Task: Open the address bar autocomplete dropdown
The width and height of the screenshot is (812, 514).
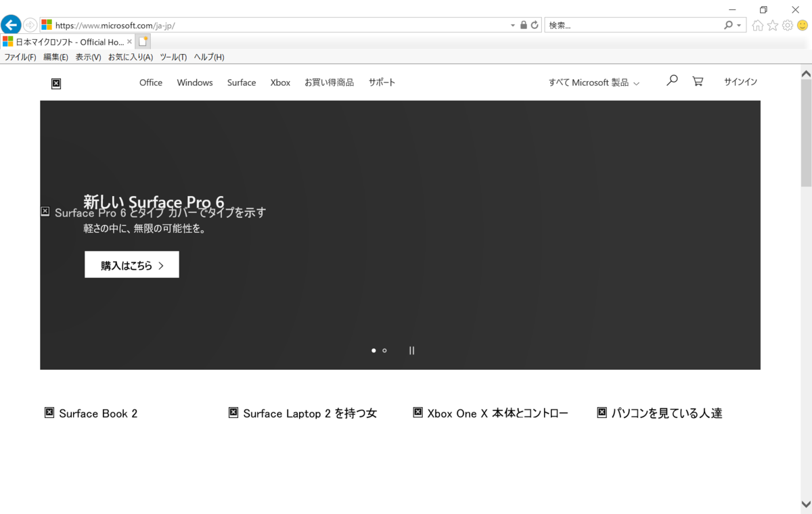Action: click(512, 24)
